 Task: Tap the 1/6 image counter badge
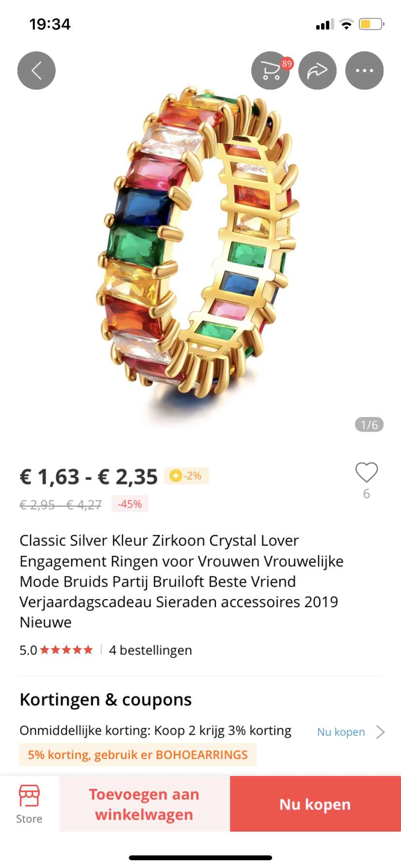[x=369, y=425]
